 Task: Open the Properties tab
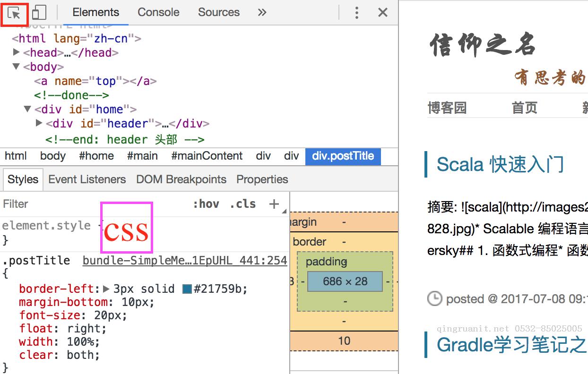coord(262,179)
